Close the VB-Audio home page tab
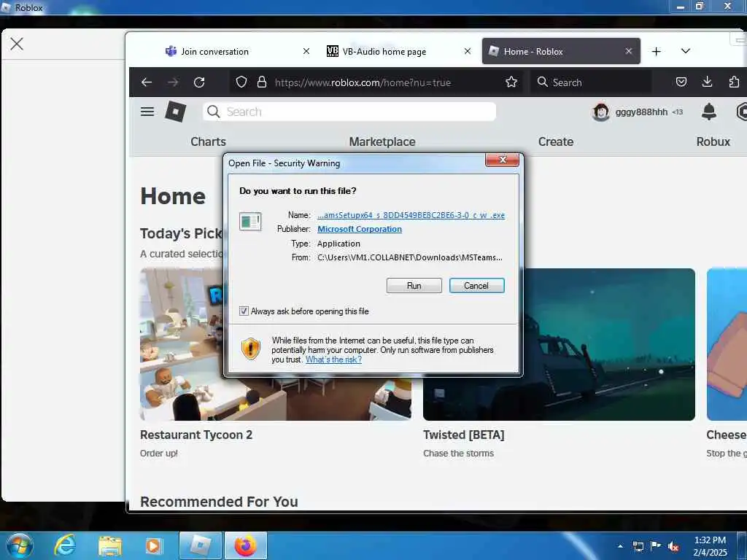The image size is (747, 560). [468, 51]
